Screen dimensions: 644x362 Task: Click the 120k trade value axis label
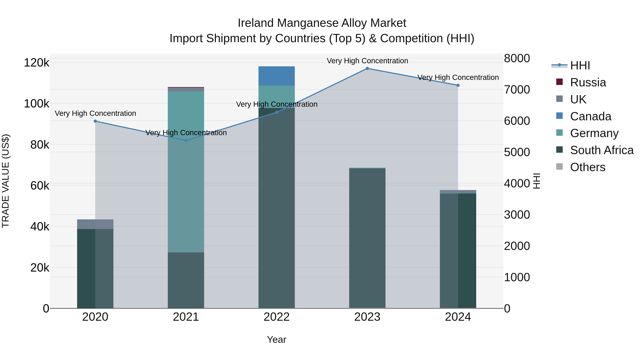(36, 62)
